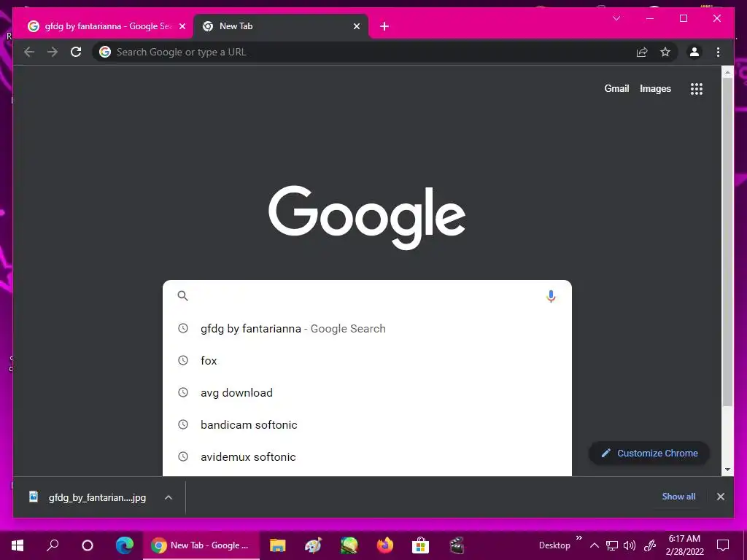Pick avidemux softonic suggestion
Image resolution: width=747 pixels, height=560 pixels.
367,456
